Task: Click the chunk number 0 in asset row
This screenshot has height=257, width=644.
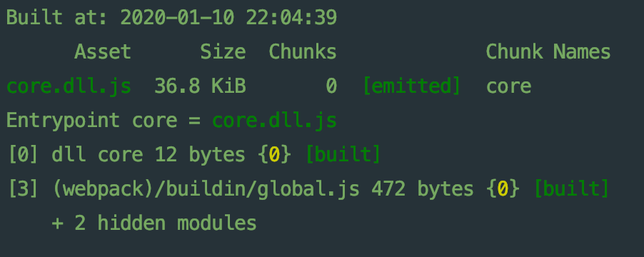Action: [331, 87]
